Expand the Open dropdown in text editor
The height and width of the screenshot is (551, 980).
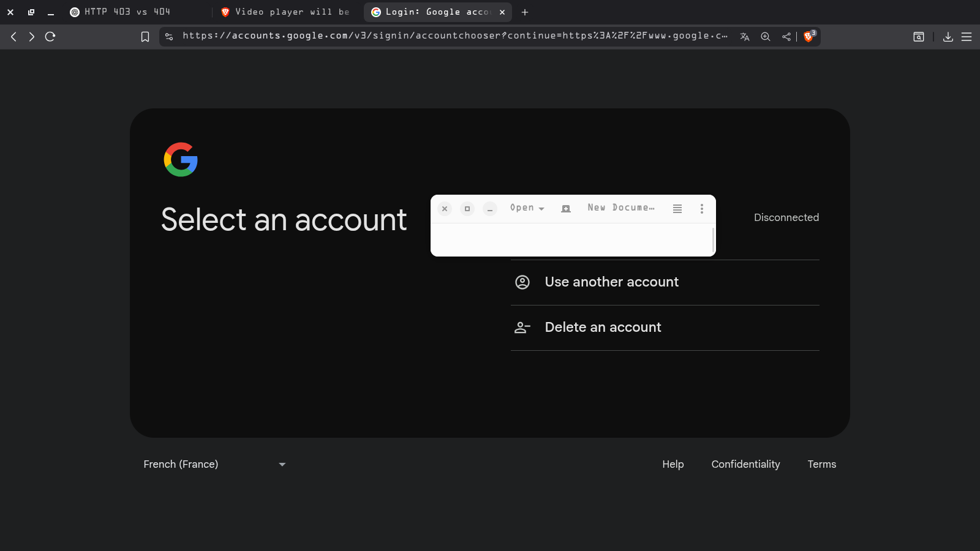(527, 208)
